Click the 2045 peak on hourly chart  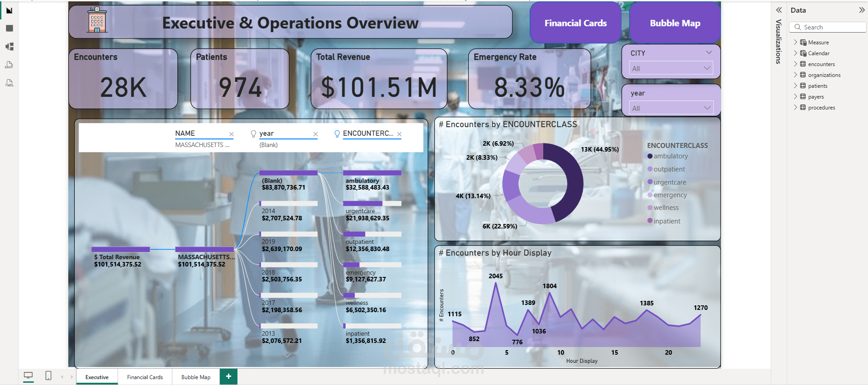496,284
